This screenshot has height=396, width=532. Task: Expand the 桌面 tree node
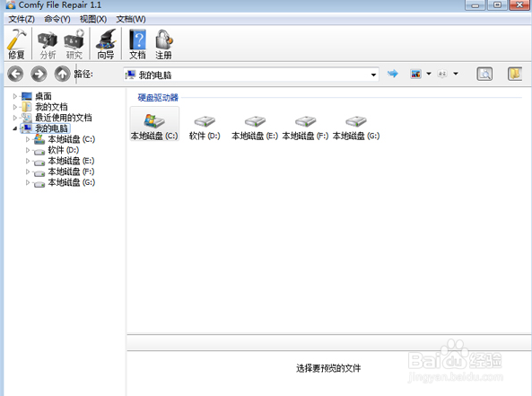click(x=15, y=96)
